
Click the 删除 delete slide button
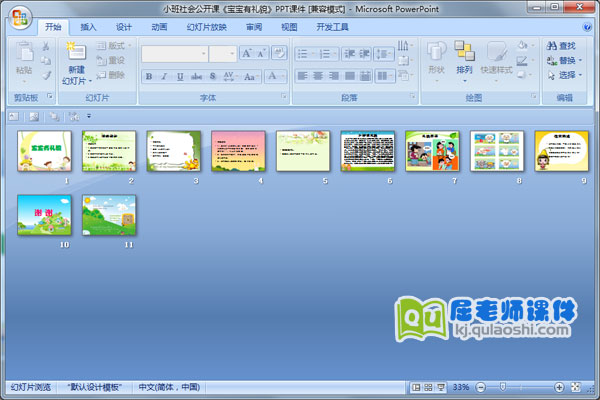111,75
